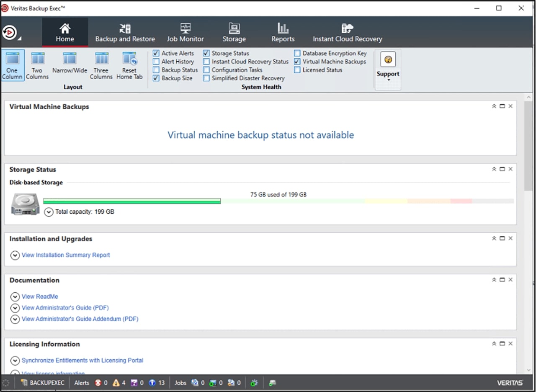This screenshot has height=392, width=536.
Task: Click the yellow warning alerts icon
Action: (116, 383)
